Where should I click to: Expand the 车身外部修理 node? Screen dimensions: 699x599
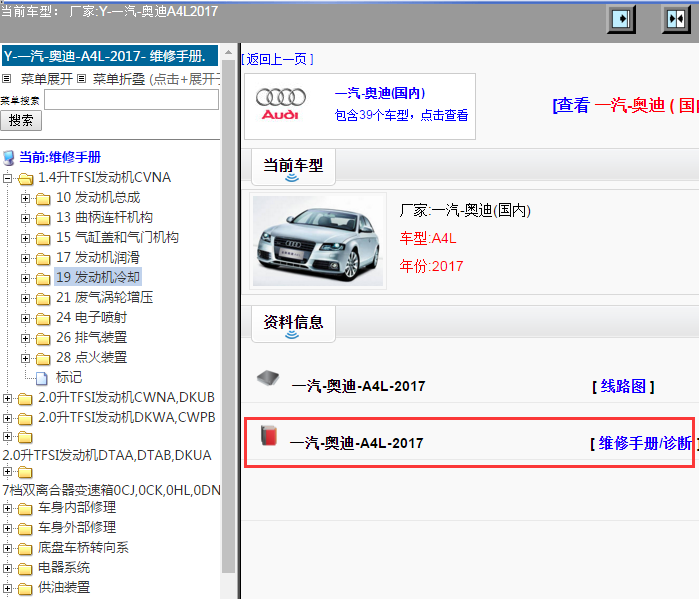(7, 528)
